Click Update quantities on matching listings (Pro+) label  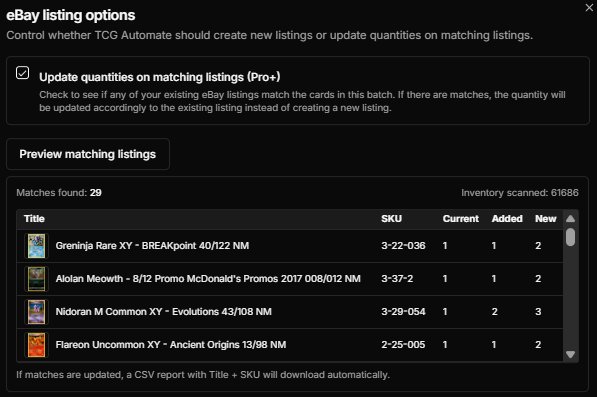click(x=160, y=77)
